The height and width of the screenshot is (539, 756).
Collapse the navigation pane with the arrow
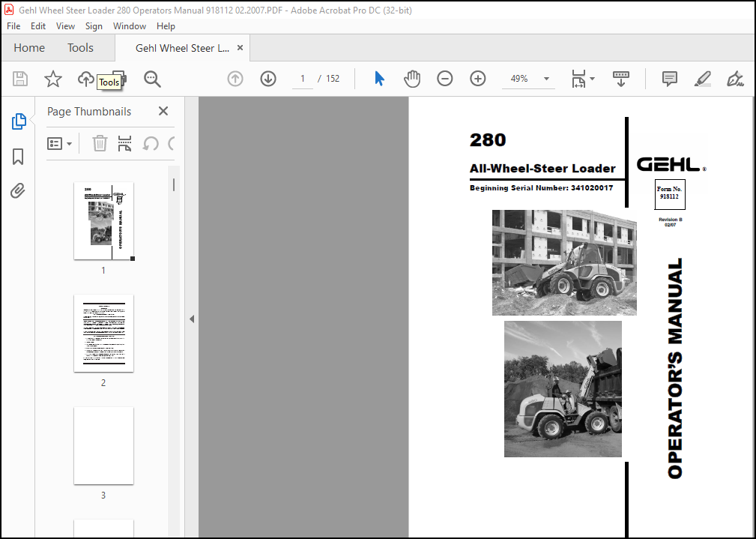pos(191,319)
